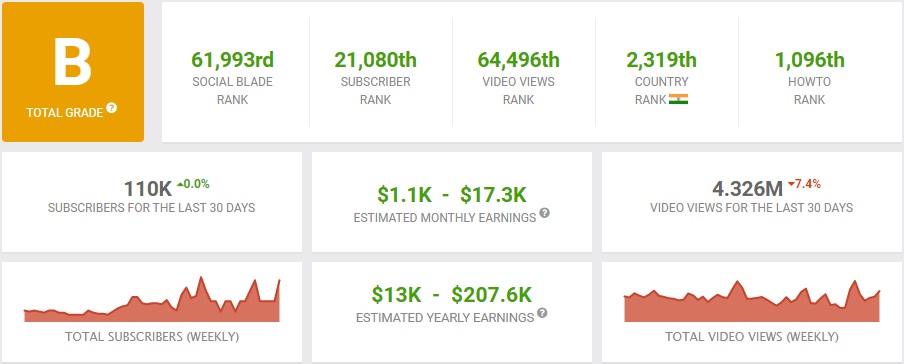Open the Total Video Views weekly chart
This screenshot has height=364, width=904.
click(x=752, y=301)
